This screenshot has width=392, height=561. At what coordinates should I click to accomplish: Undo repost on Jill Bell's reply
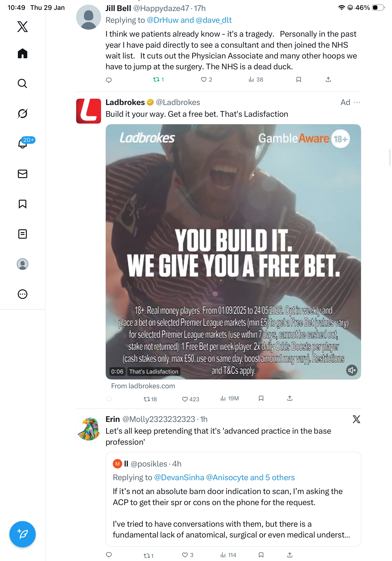click(x=158, y=79)
